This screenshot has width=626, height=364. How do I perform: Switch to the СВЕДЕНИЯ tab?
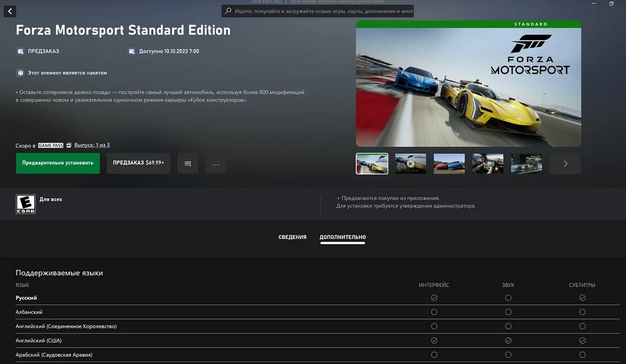point(292,238)
